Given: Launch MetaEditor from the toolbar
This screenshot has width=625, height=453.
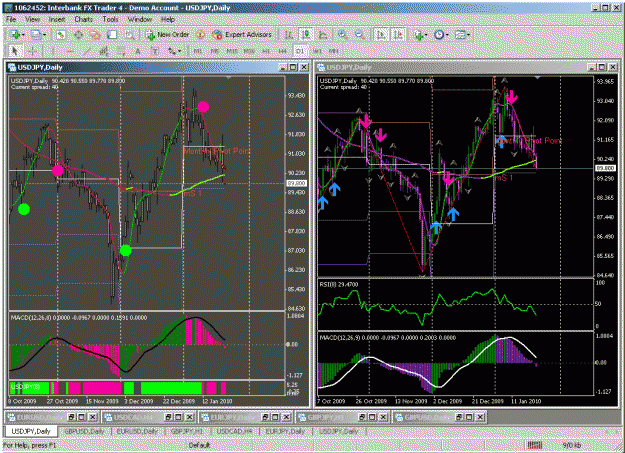Looking at the screenshot, I should (x=200, y=35).
